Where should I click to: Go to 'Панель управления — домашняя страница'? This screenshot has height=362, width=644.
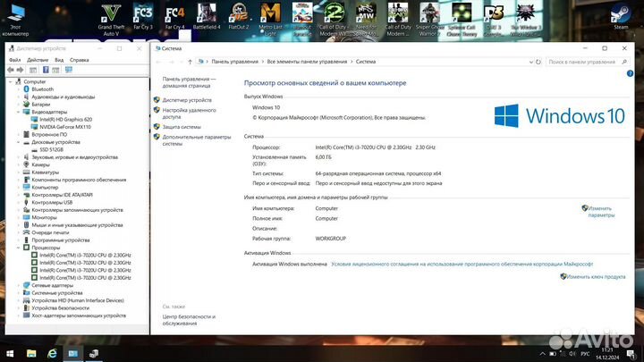(189, 82)
